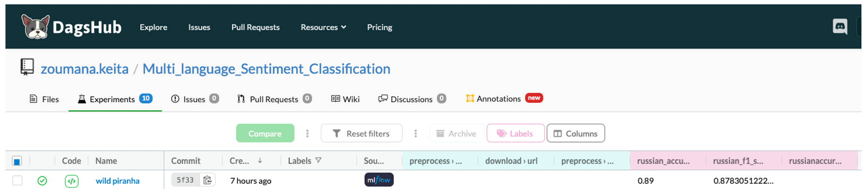Expand the Resources dropdown menu
Viewport: 868px width, 194px height.
pyautogui.click(x=323, y=27)
